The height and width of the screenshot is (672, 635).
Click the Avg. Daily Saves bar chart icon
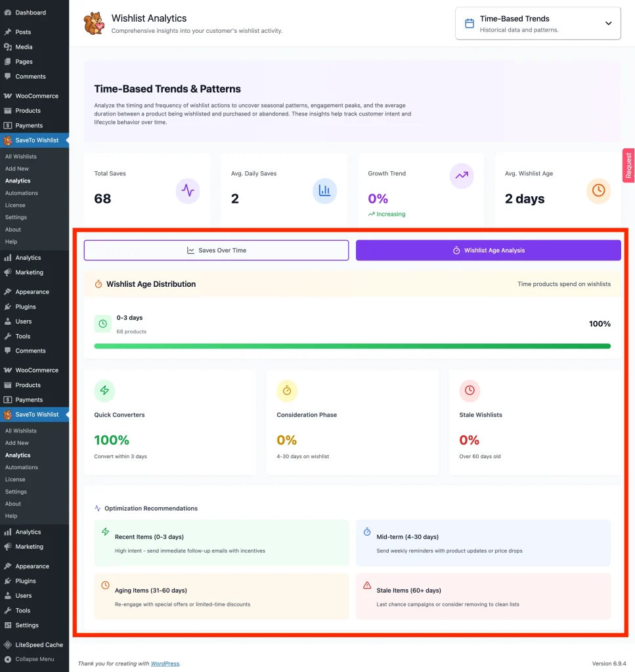point(324,191)
